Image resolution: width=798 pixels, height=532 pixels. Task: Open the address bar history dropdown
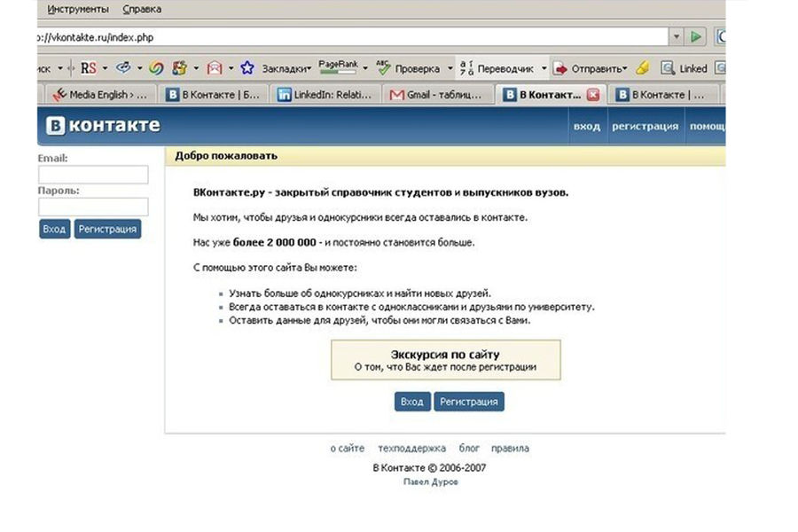(x=677, y=36)
